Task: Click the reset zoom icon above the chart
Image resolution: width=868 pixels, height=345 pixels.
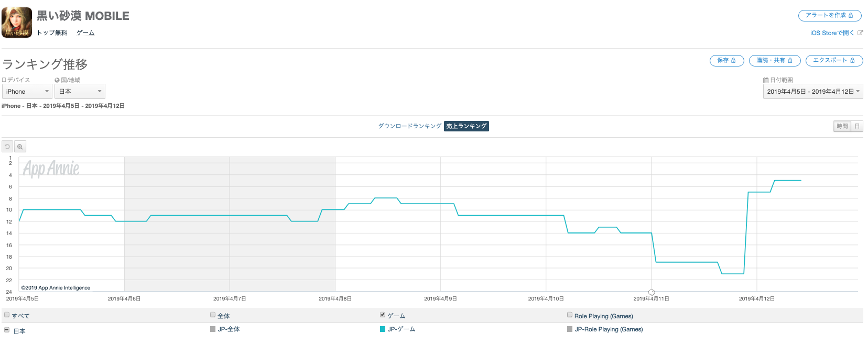Action: tap(7, 147)
